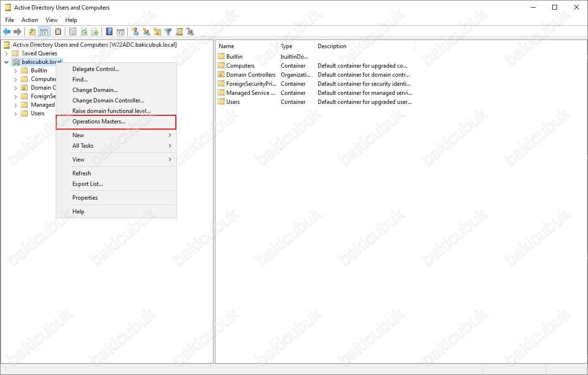Click the Export List toolbar icon

coord(95,32)
